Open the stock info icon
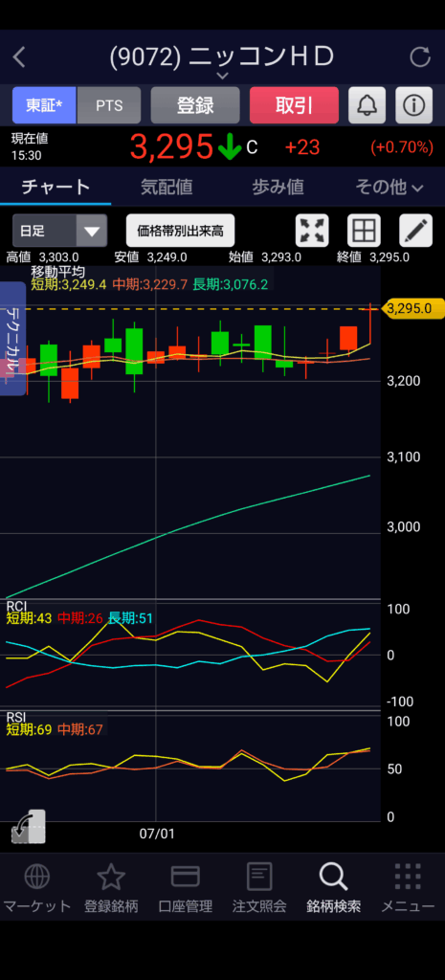Image resolution: width=445 pixels, height=980 pixels. [x=413, y=105]
